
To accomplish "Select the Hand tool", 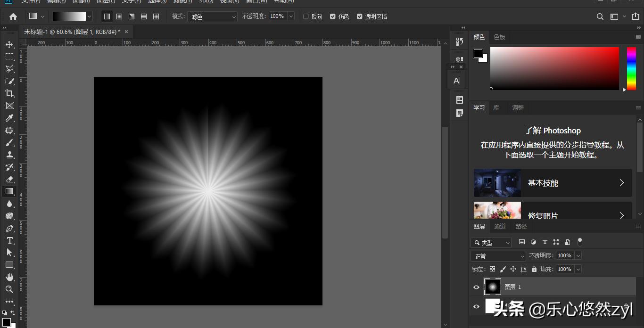I will (x=9, y=277).
